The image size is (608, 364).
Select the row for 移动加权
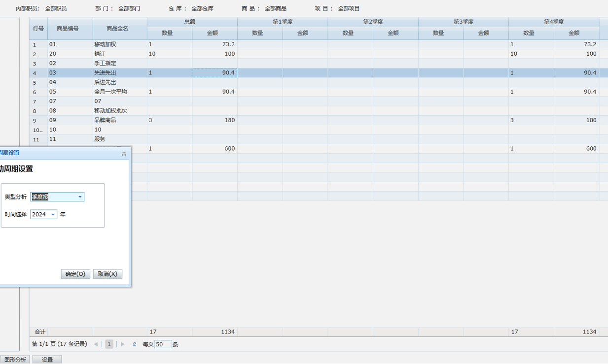(105, 44)
